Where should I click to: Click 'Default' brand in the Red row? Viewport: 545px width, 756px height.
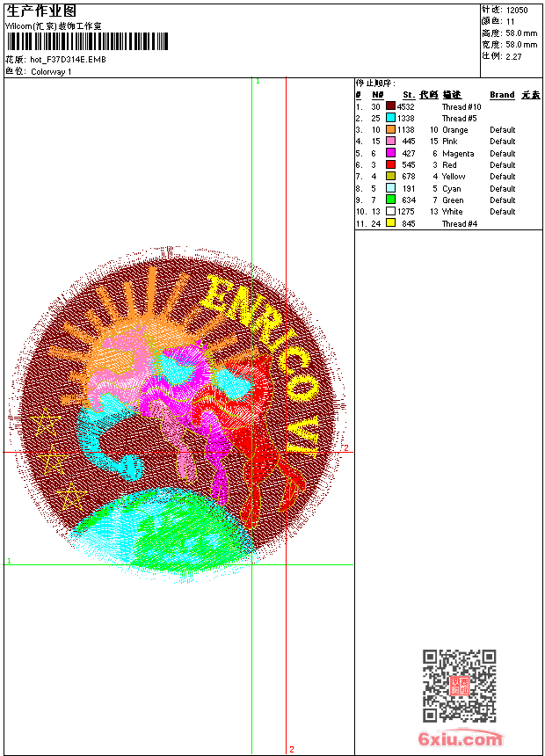pyautogui.click(x=502, y=165)
